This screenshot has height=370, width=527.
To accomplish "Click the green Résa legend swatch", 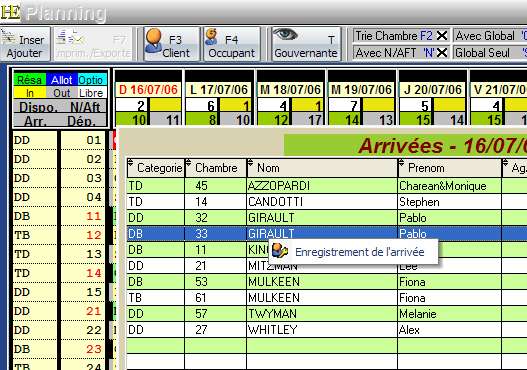I will tap(30, 80).
